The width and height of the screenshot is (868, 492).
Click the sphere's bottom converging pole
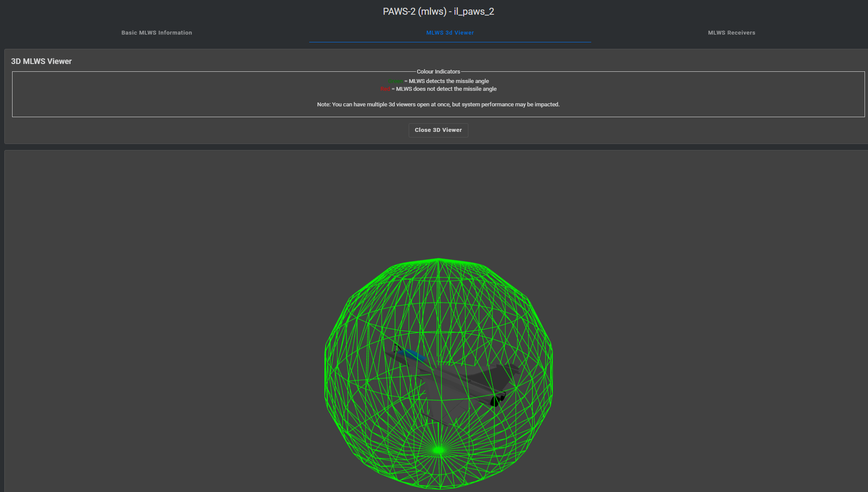click(x=439, y=450)
